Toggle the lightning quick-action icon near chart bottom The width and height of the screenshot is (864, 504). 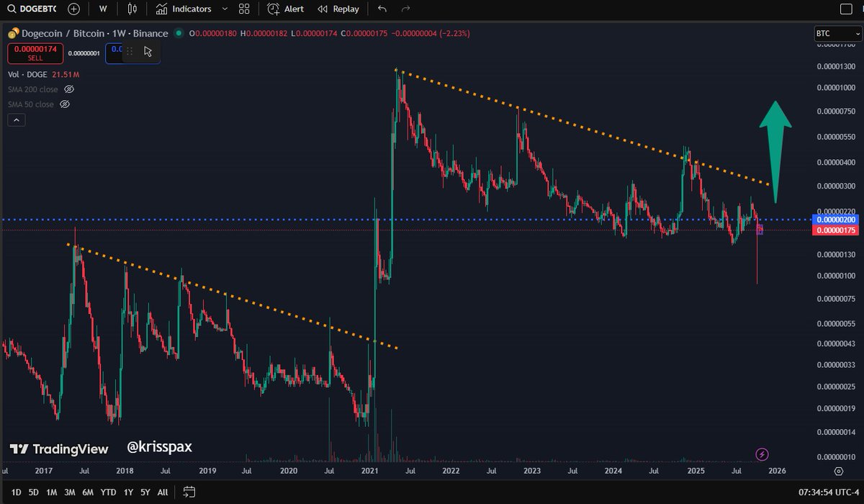point(761,453)
